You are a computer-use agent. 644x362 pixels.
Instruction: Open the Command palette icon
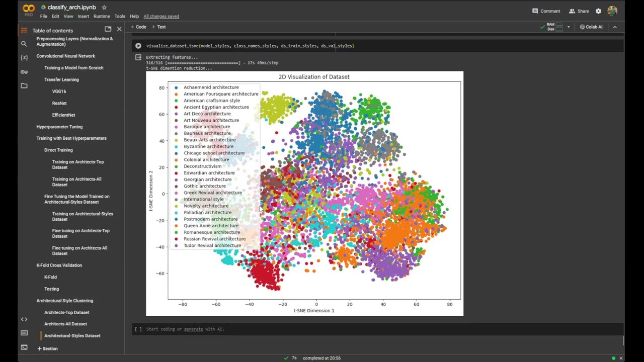coord(24,333)
